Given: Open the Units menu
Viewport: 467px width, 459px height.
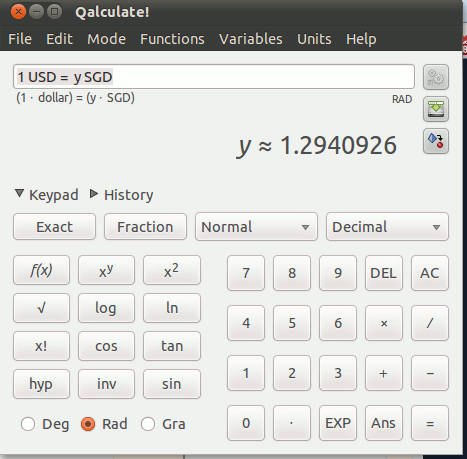Looking at the screenshot, I should [314, 39].
